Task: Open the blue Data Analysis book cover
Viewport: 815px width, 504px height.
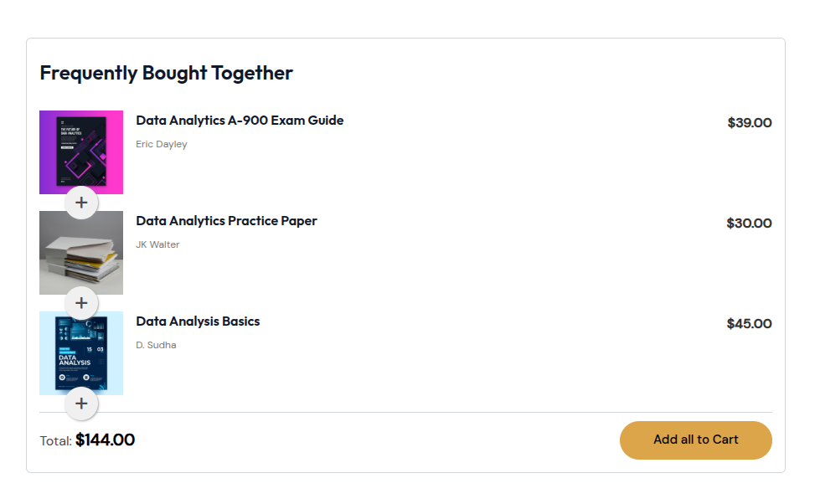Action: coord(81,352)
